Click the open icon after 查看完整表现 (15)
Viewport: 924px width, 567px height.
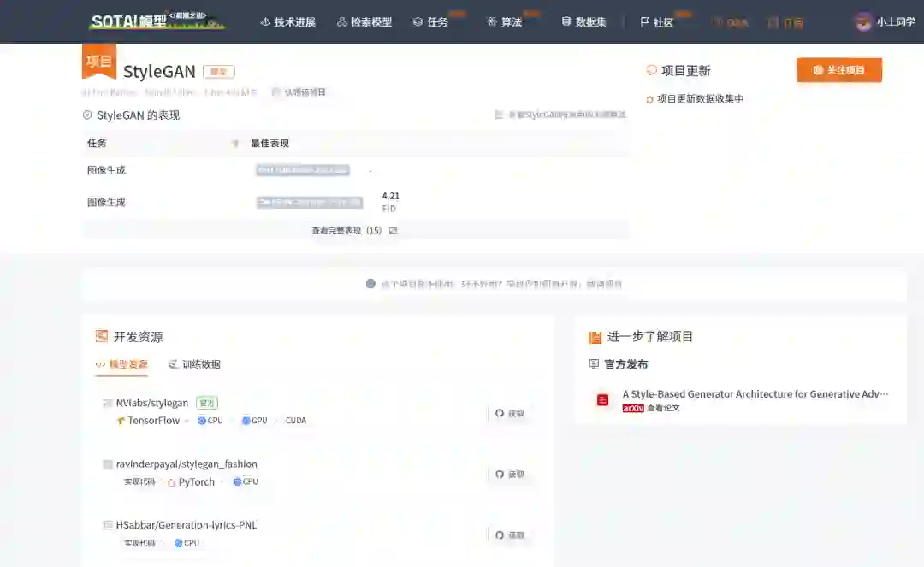click(394, 231)
